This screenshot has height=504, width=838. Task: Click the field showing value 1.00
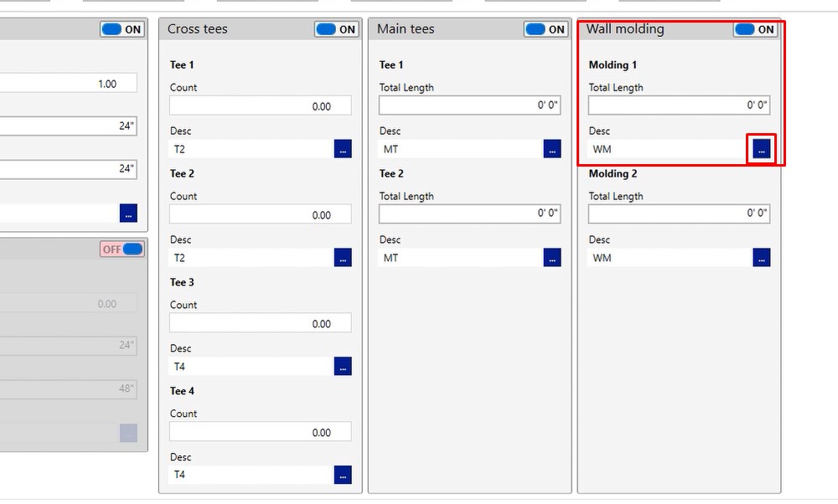(x=67, y=84)
